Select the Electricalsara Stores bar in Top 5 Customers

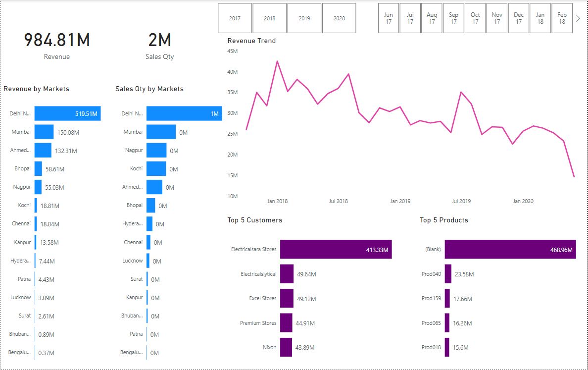[x=336, y=249]
